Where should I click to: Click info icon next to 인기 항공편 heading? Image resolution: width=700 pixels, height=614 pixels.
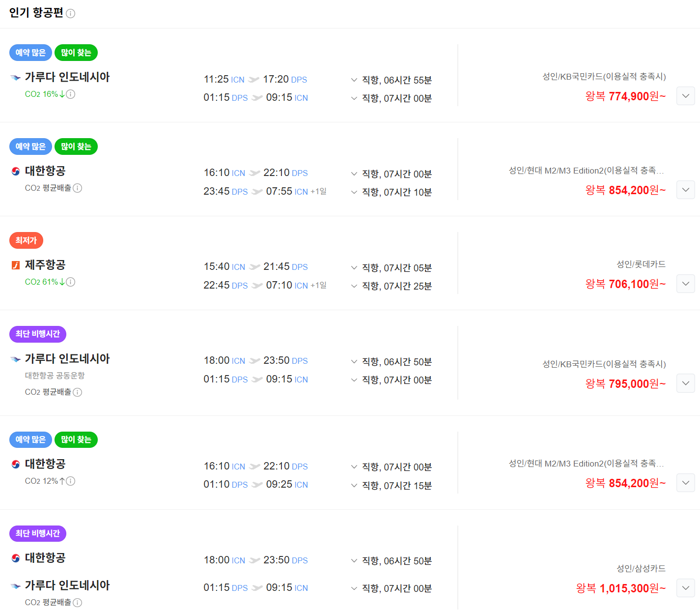click(71, 14)
